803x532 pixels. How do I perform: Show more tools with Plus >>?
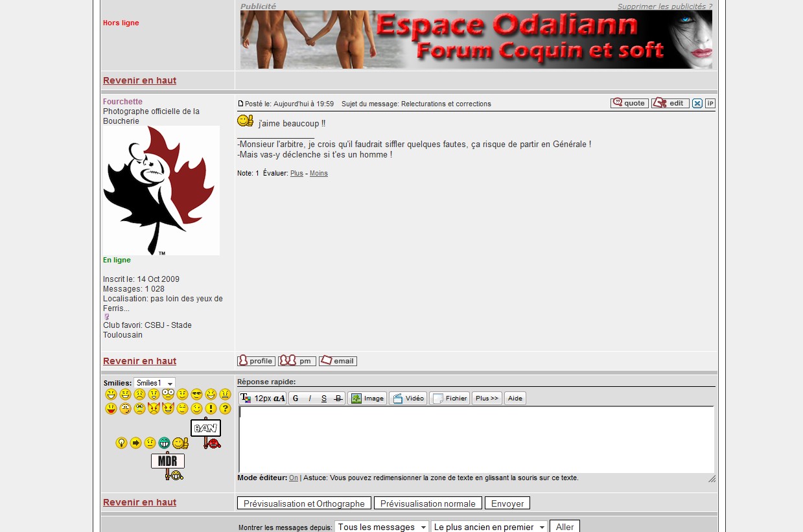point(487,399)
